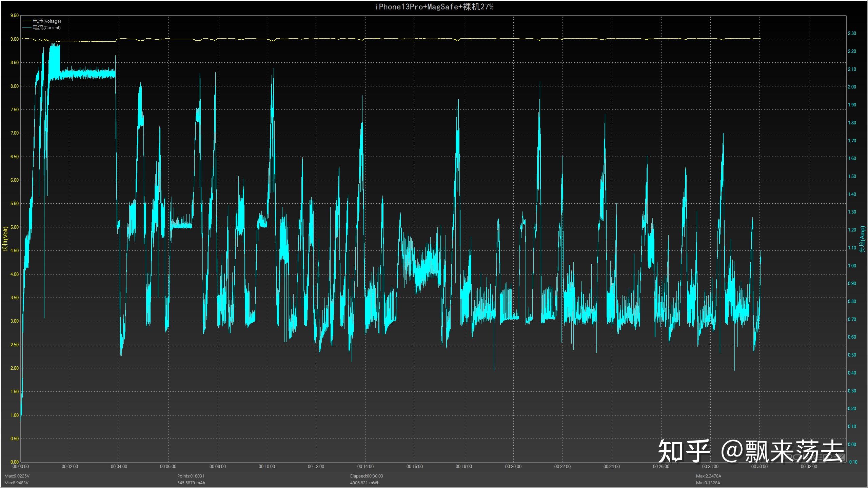
Task: Click the 00:10:00 time axis tick
Action: click(x=267, y=467)
